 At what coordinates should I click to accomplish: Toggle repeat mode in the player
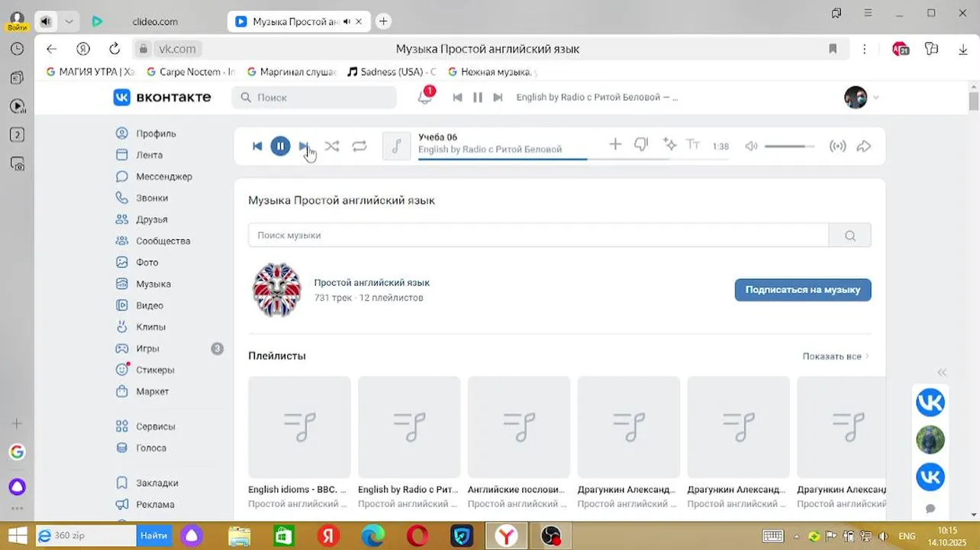coord(359,146)
